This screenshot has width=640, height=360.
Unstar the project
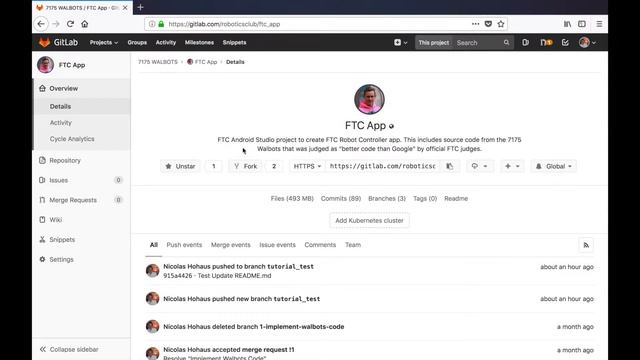click(180, 166)
